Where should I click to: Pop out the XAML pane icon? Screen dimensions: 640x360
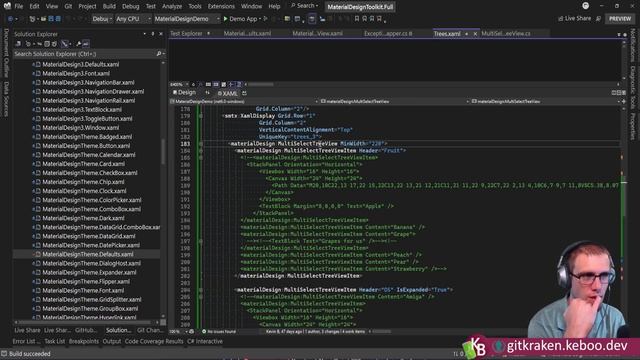pyautogui.click(x=244, y=93)
